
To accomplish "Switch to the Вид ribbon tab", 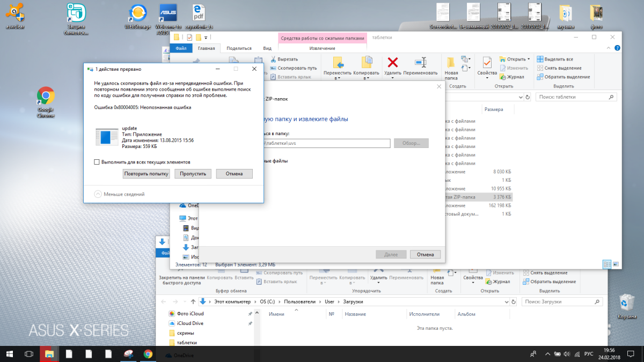I will pyautogui.click(x=267, y=48).
